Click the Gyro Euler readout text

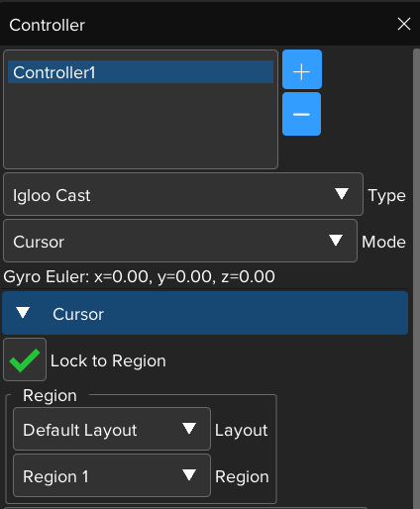pos(139,276)
